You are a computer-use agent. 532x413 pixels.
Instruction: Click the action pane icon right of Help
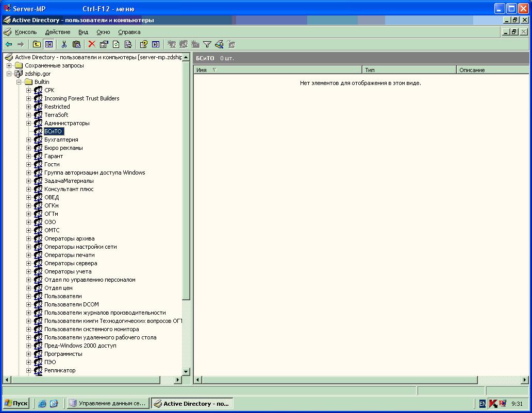(156, 44)
